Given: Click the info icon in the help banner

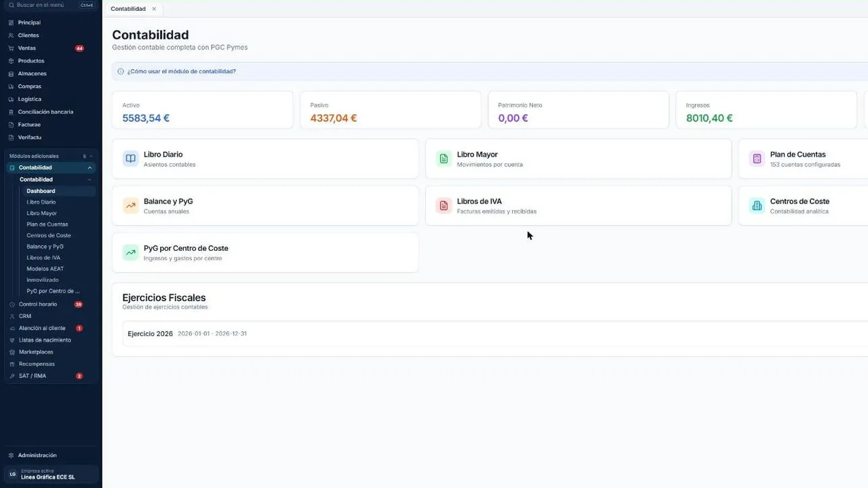Looking at the screenshot, I should click(x=121, y=71).
